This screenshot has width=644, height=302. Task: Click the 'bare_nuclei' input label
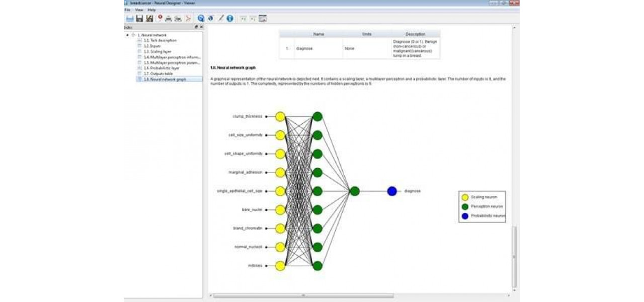pos(252,209)
